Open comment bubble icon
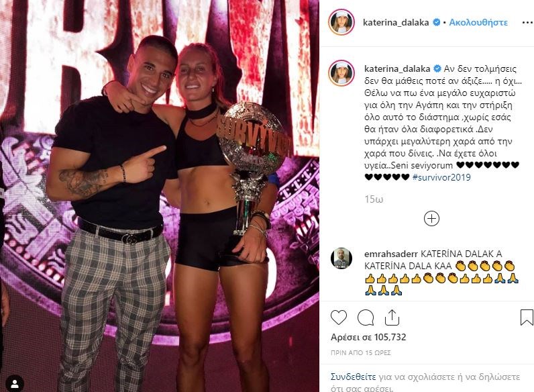 (x=366, y=318)
